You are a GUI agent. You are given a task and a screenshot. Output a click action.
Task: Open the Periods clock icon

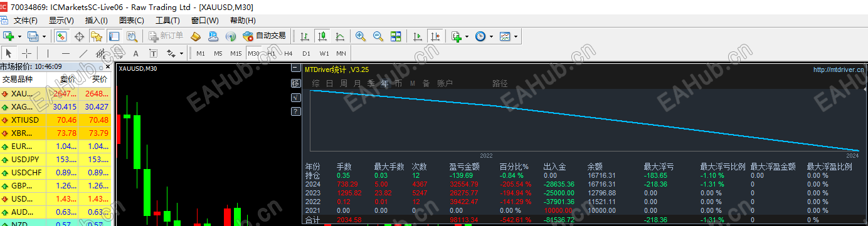point(480,36)
